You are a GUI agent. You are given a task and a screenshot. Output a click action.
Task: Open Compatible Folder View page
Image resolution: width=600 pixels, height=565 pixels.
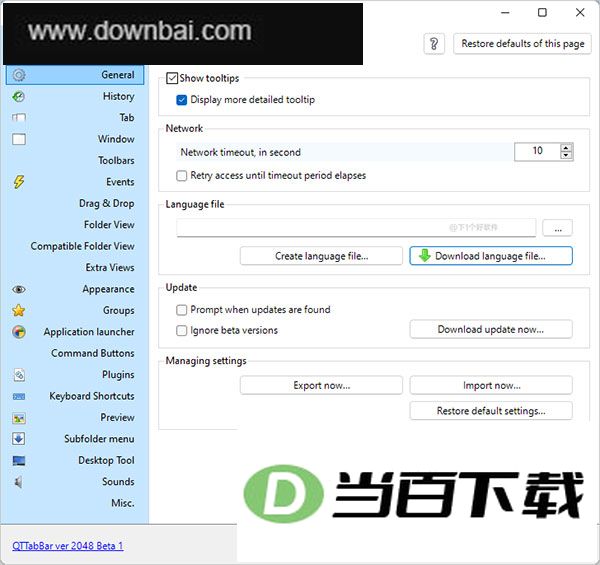pyautogui.click(x=75, y=246)
